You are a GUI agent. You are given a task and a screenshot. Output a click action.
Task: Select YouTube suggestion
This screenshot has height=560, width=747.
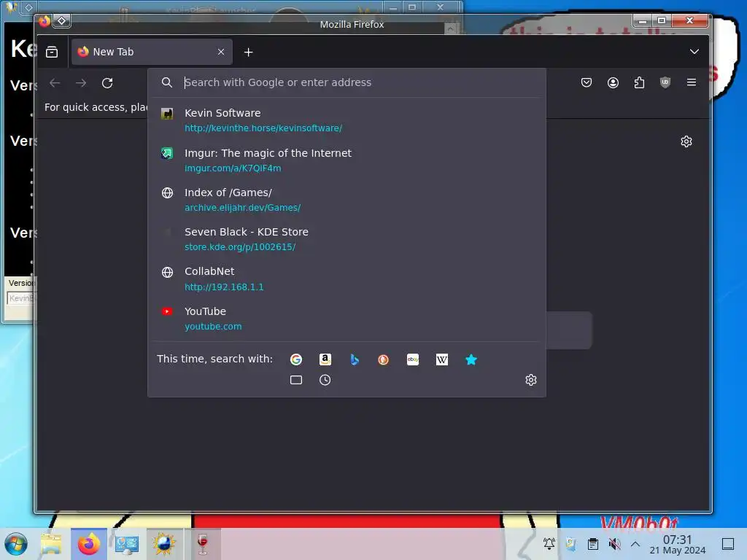pos(347,318)
